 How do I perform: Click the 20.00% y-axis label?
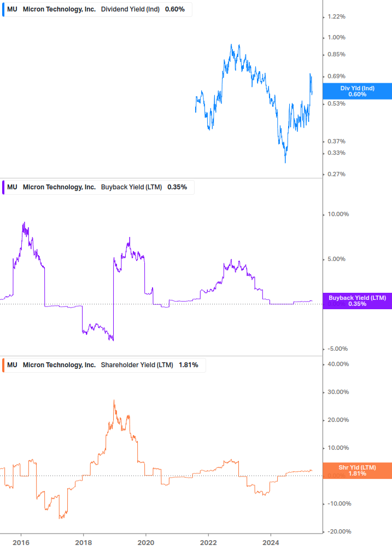pyautogui.click(x=338, y=420)
